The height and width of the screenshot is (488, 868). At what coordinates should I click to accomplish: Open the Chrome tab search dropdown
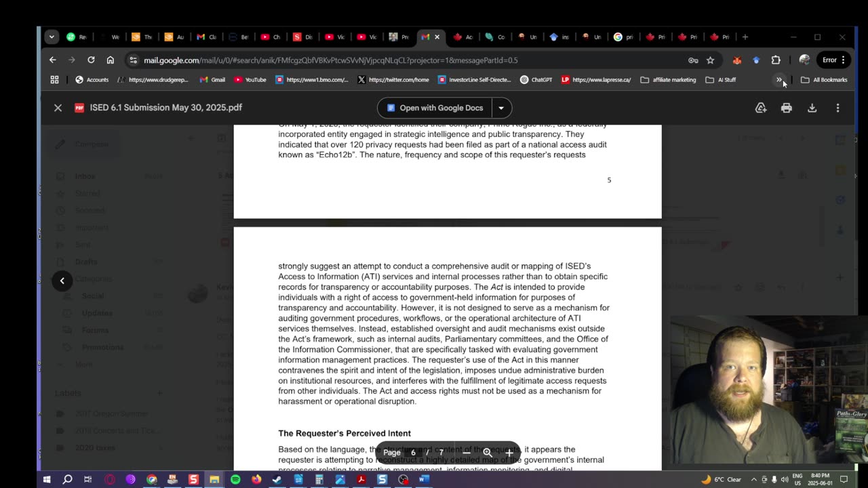(52, 37)
